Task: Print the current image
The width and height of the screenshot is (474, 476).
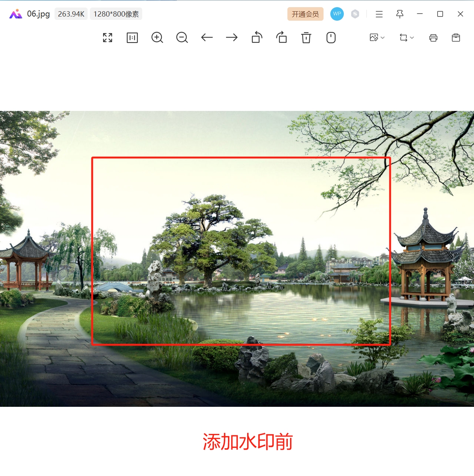Action: pos(433,38)
